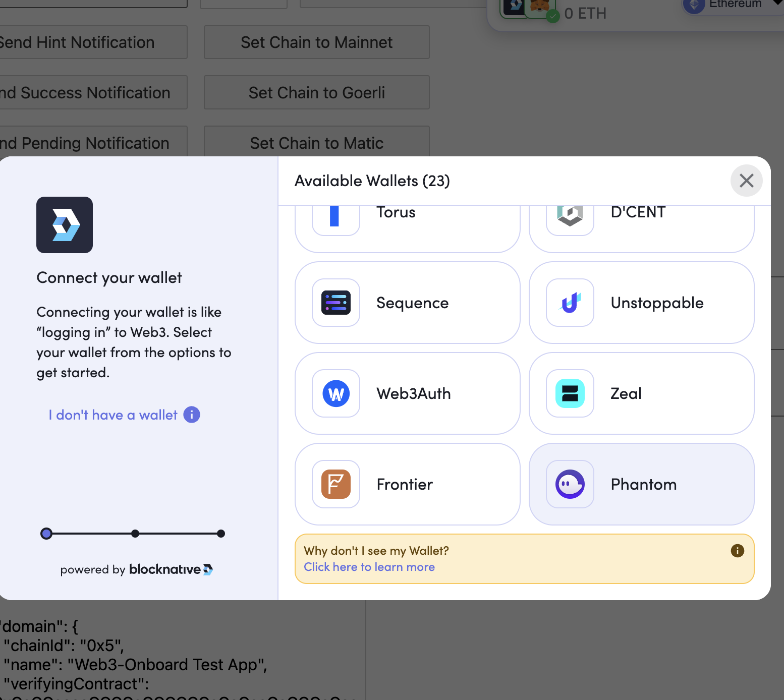Click "Why don't I see my Wallet?" text
This screenshot has width=784, height=700.
(376, 551)
